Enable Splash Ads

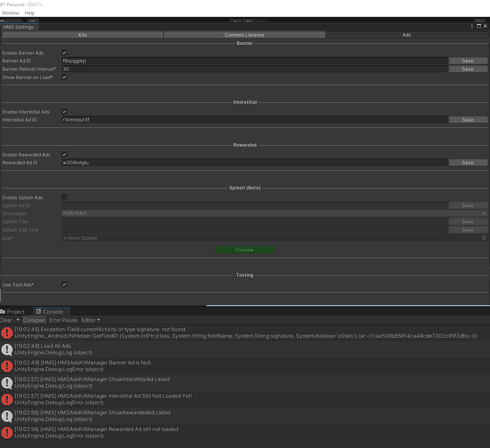[x=64, y=197]
